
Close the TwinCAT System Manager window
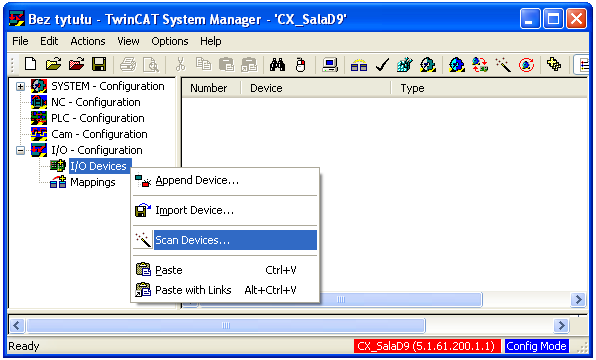[x=576, y=19]
